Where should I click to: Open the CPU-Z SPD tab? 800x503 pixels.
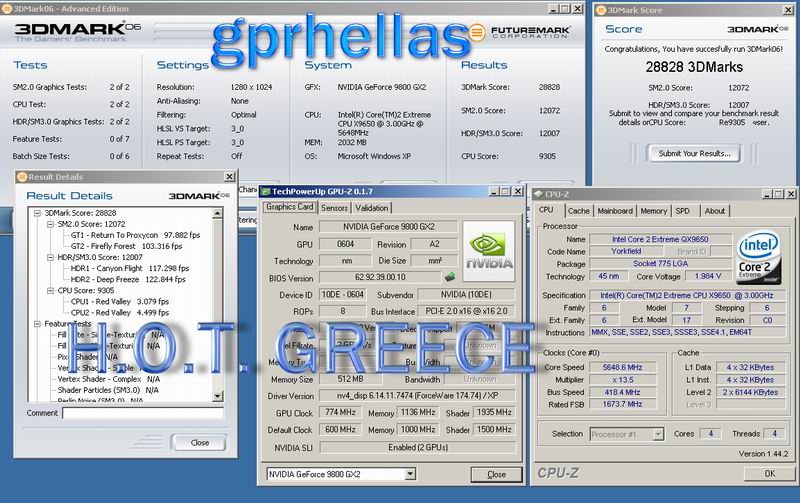point(683,211)
